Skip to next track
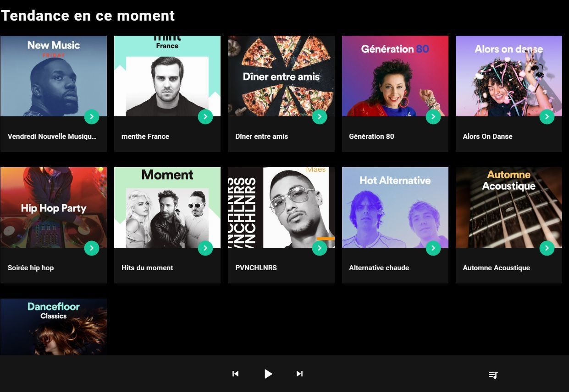This screenshot has height=392, width=569. [299, 374]
